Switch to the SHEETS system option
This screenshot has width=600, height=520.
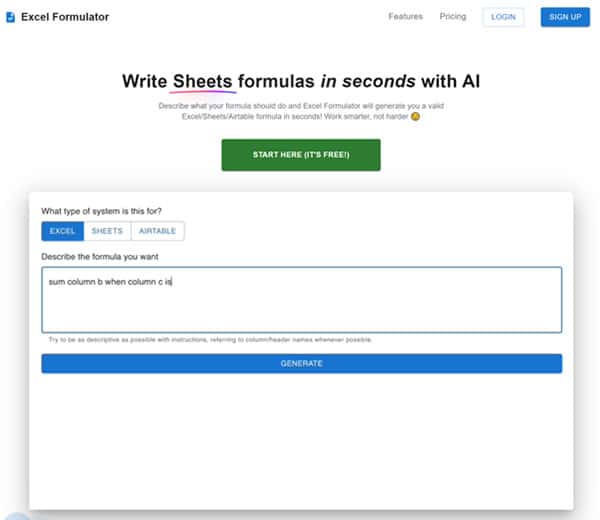click(x=107, y=231)
